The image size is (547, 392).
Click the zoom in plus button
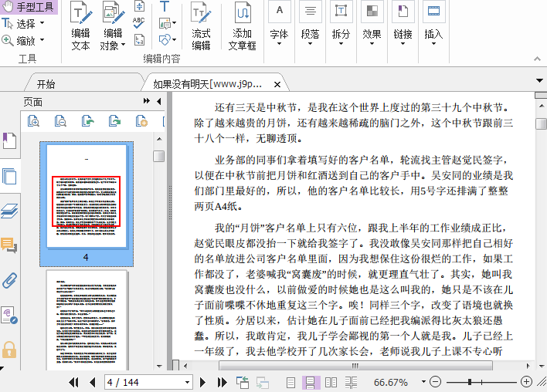[526, 382]
